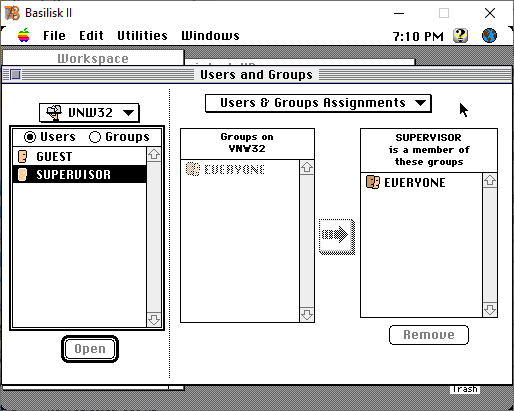This screenshot has height=411, width=514.
Task: Click dimmed EVERYONE in Groups on VNW32
Action: point(240,169)
